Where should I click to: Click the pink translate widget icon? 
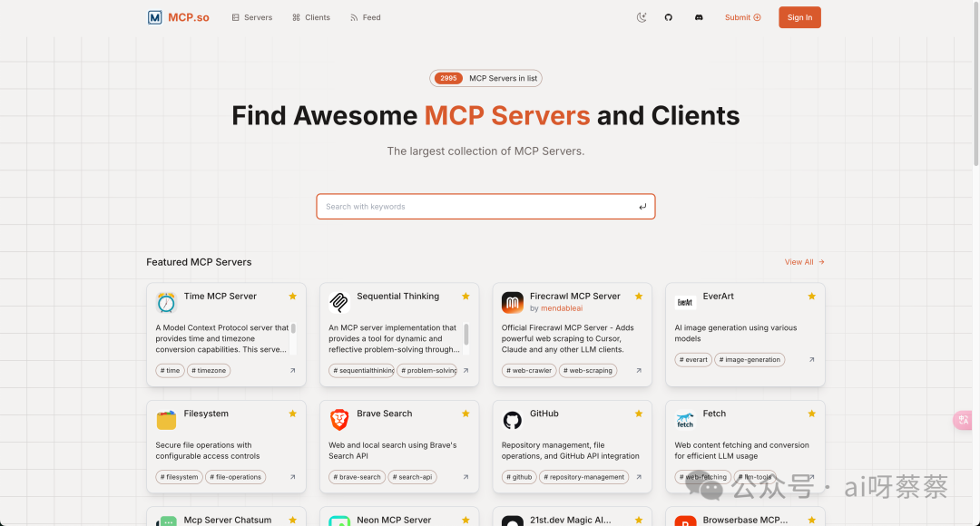(x=963, y=420)
